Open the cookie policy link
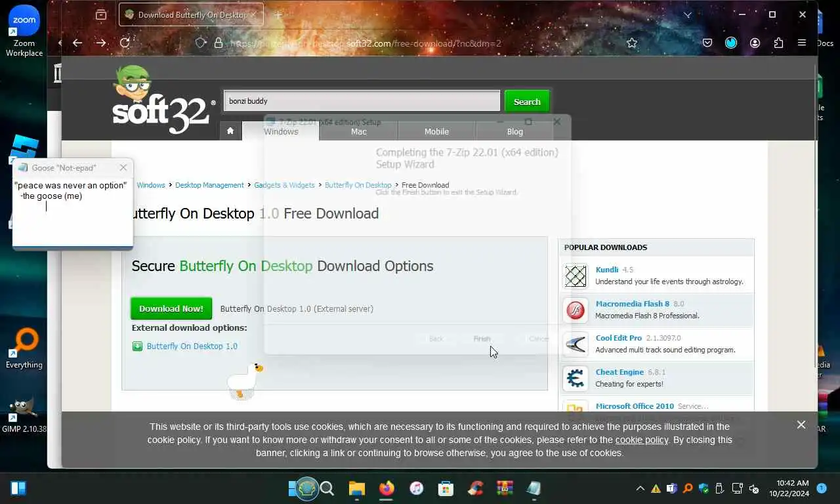 [x=641, y=440]
